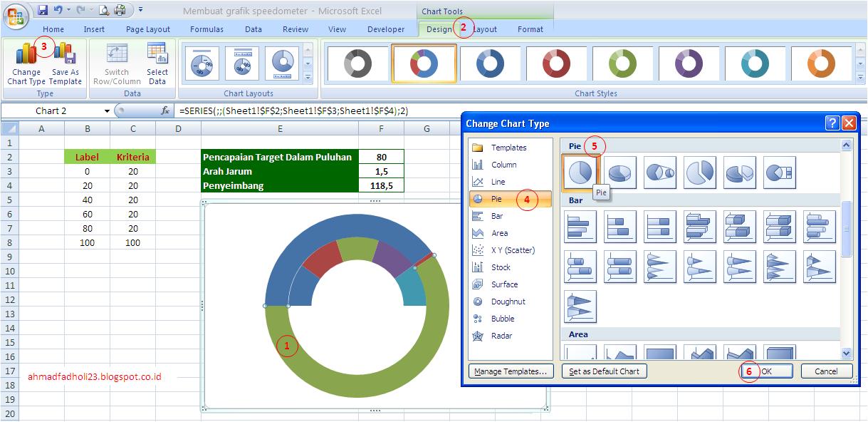Click the Manage Templates button

pyautogui.click(x=511, y=371)
